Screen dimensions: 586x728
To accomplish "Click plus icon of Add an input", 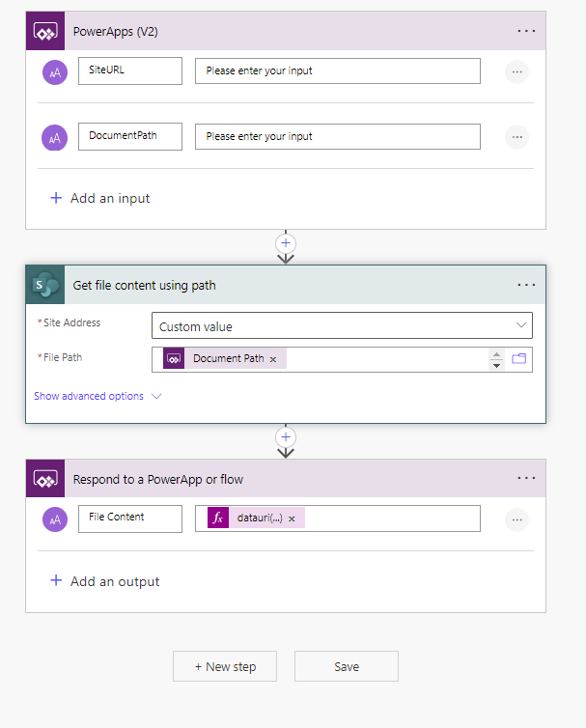I will click(56, 198).
